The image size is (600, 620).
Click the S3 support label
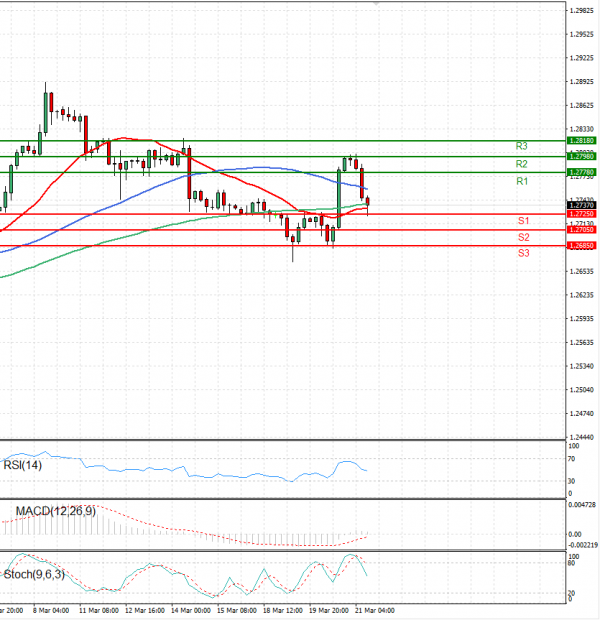(523, 253)
